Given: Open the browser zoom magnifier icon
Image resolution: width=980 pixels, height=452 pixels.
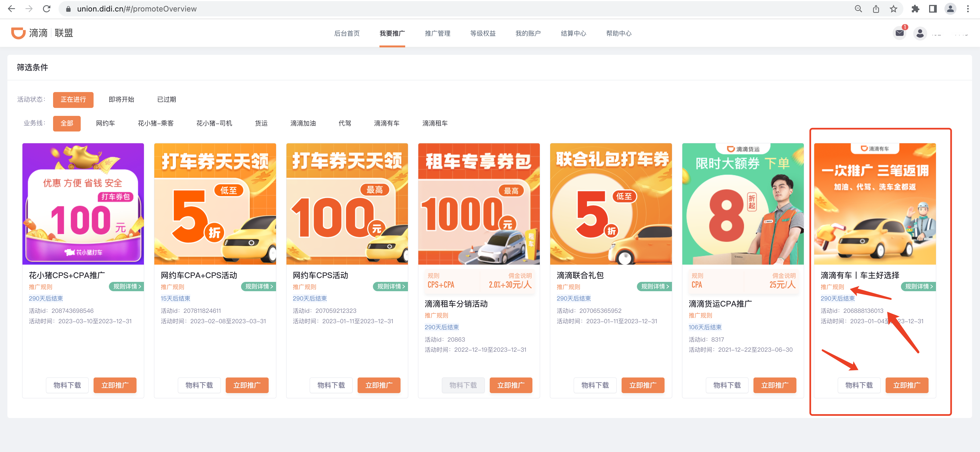Looking at the screenshot, I should [x=858, y=9].
